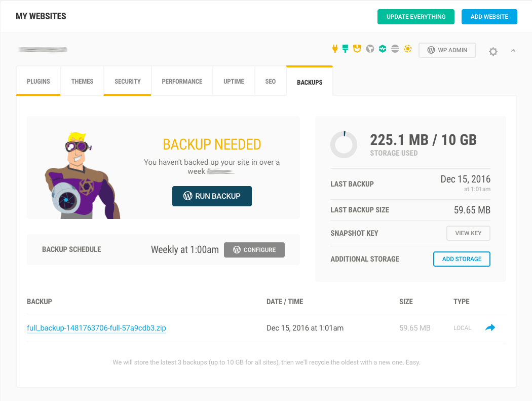The image size is (532, 401).
Task: Click the blurred website name
Action: (x=43, y=50)
